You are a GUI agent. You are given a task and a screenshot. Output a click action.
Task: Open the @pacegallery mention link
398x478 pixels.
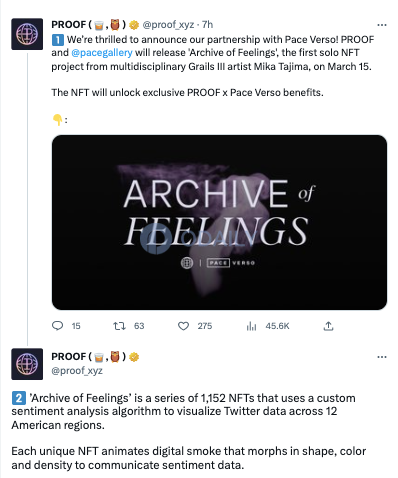pyautogui.click(x=102, y=53)
